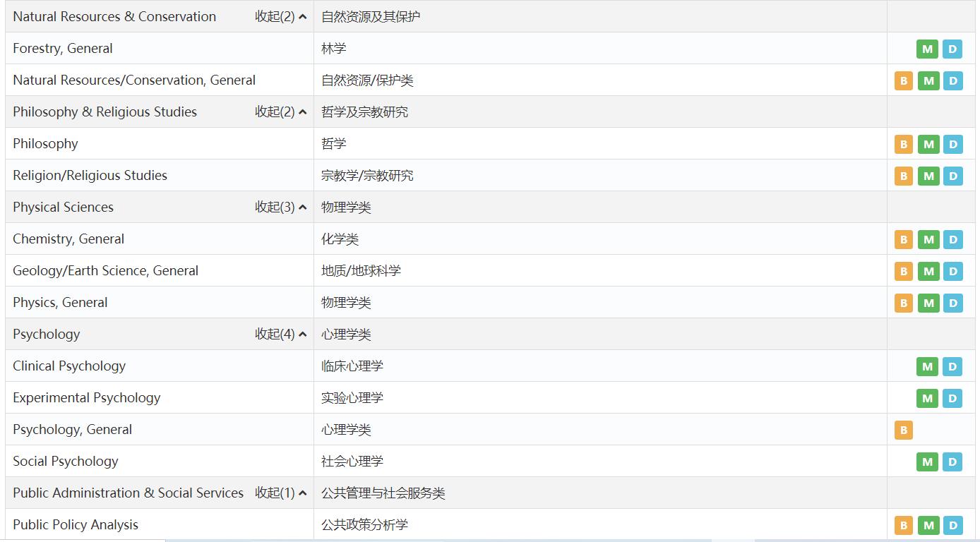Image resolution: width=980 pixels, height=542 pixels.
Task: Click the 临床心理学 cell
Action: click(x=600, y=366)
